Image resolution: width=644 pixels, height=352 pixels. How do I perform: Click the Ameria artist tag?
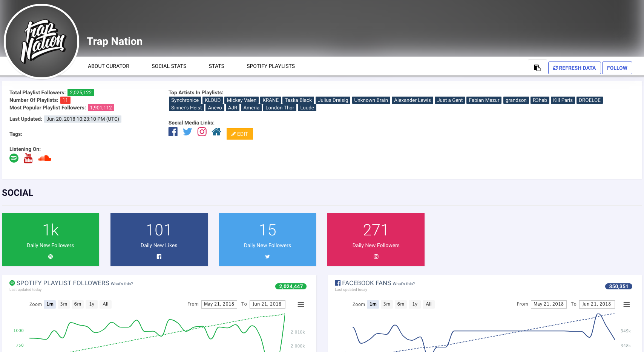click(x=251, y=108)
